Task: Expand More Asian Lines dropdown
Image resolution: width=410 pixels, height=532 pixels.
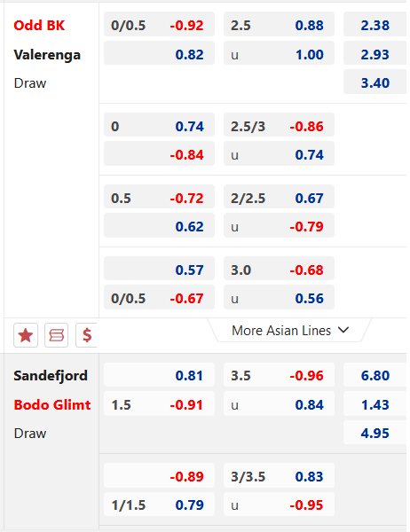Action: (290, 331)
